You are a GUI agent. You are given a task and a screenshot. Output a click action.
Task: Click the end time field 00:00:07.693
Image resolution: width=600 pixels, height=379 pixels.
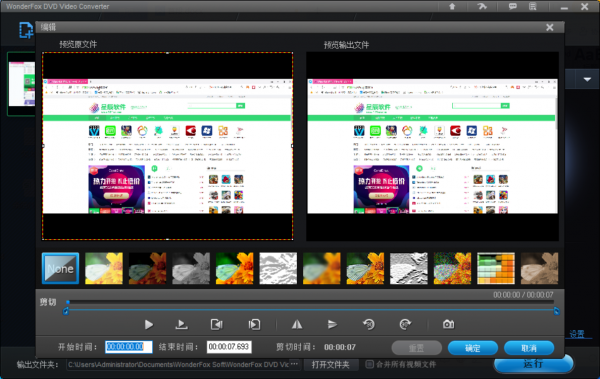(229, 347)
